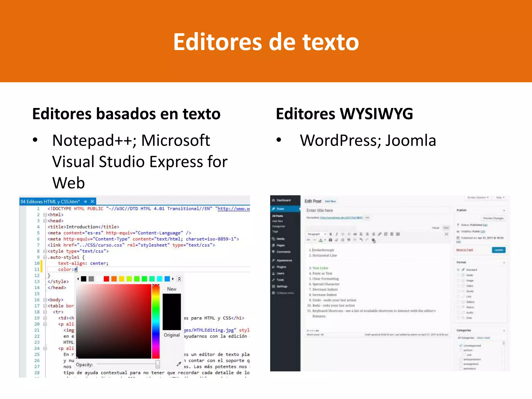
Task: Collapse the color picker with double chevron
Action: click(x=179, y=279)
